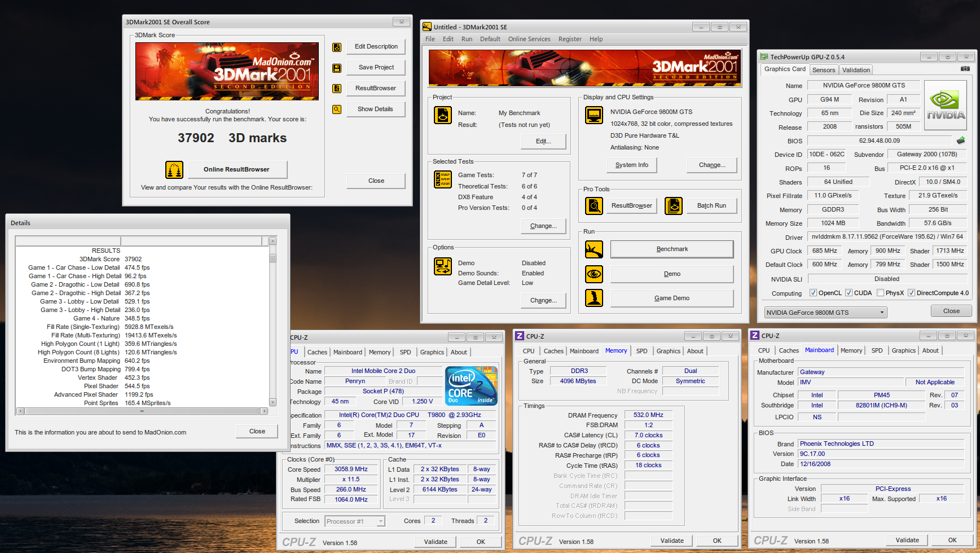This screenshot has height=553, width=980.
Task: Click Close button in Details window
Action: click(257, 431)
